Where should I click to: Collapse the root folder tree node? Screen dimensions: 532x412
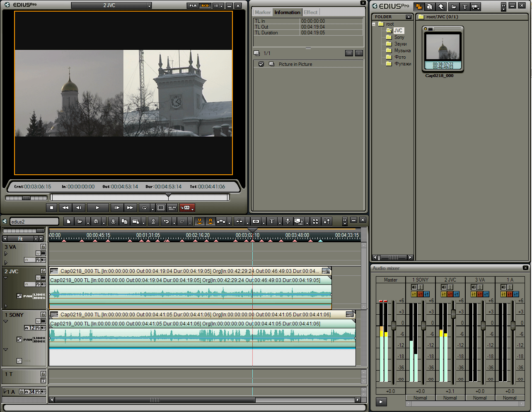point(374,24)
